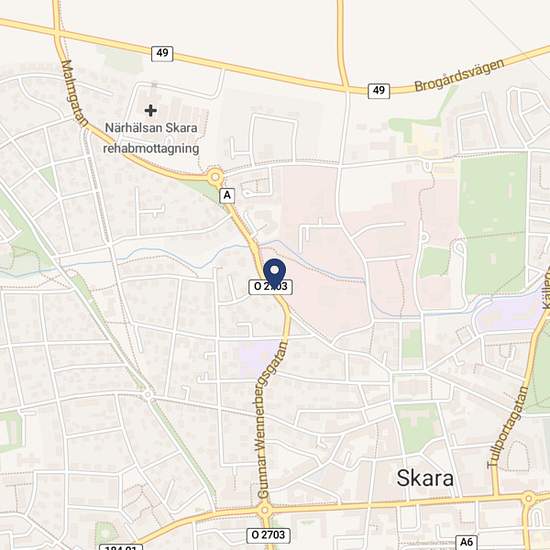Open the Närhälsan Skara rehabmottagning place label
The width and height of the screenshot is (550, 550).
point(151,138)
